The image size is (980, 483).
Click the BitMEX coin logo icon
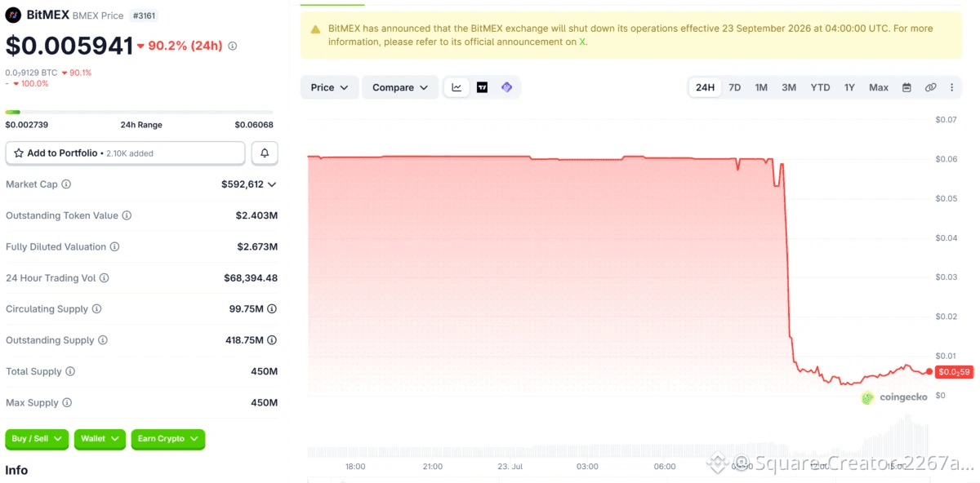[x=13, y=15]
